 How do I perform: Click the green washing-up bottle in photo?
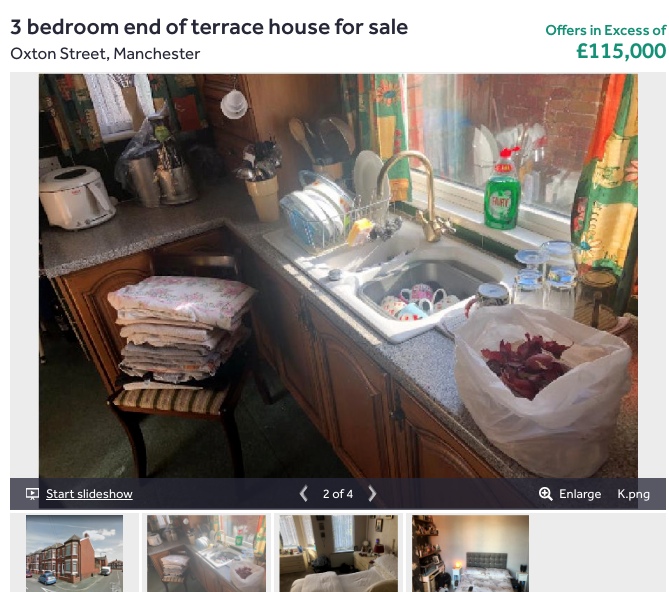[502, 189]
